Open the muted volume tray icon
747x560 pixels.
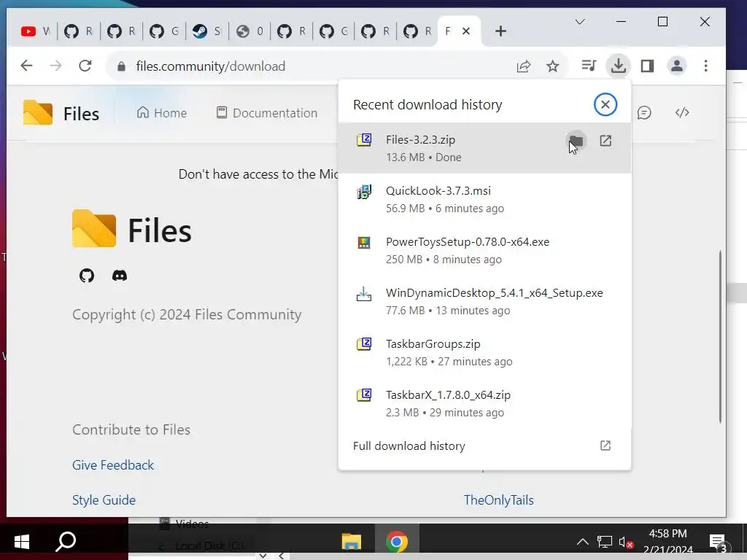coord(625,542)
